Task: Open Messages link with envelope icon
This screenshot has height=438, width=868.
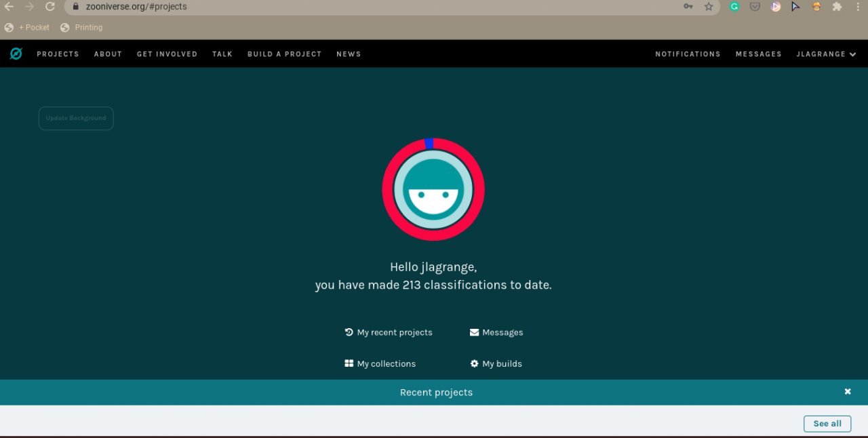Action: click(x=496, y=332)
